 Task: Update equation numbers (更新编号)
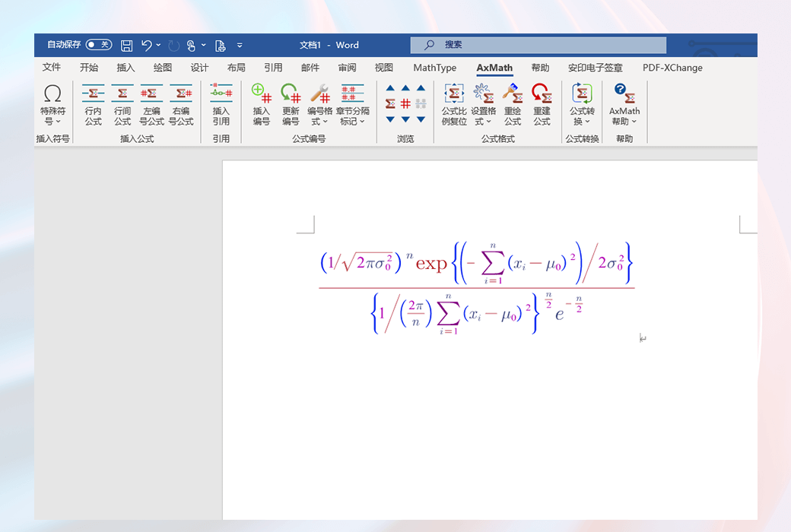292,106
